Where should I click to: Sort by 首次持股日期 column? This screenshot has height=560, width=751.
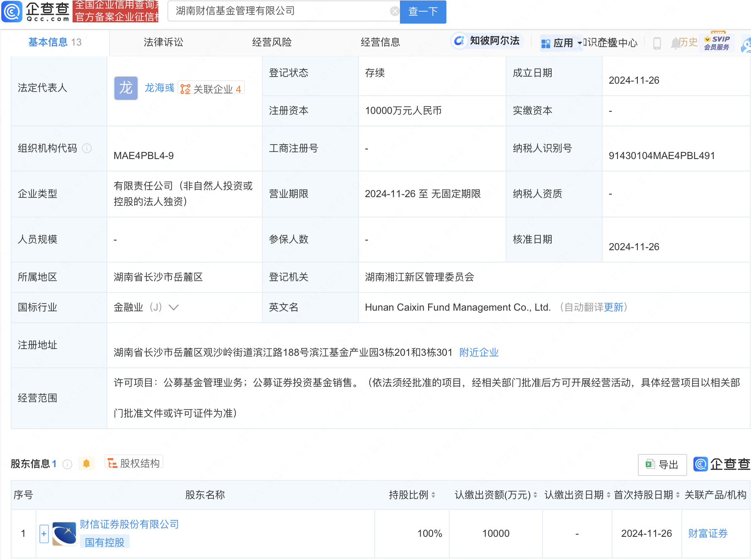click(678, 495)
